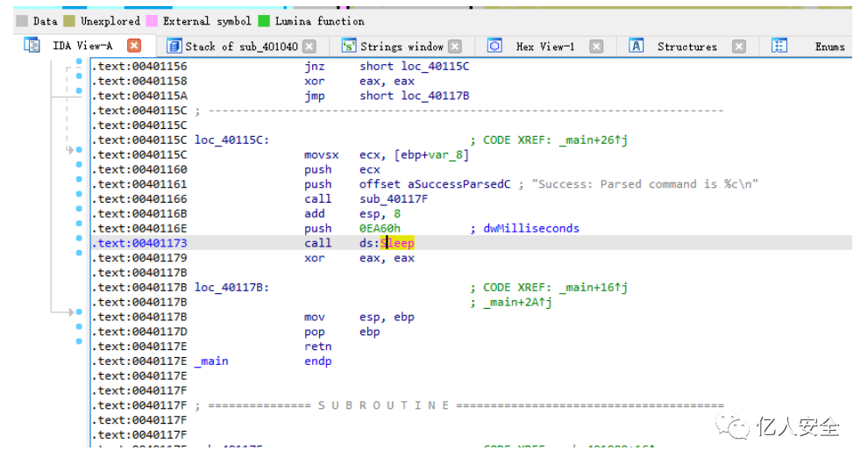868x465 pixels.
Task: Click the IDA View-A tab icon
Action: [x=32, y=45]
